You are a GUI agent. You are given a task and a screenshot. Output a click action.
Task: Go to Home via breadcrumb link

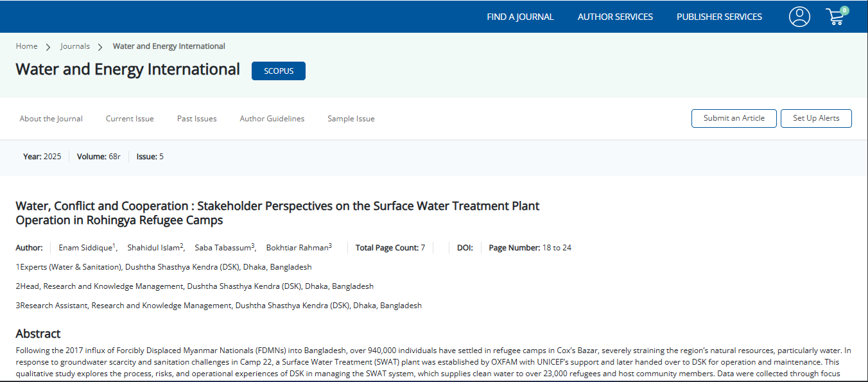[x=26, y=46]
